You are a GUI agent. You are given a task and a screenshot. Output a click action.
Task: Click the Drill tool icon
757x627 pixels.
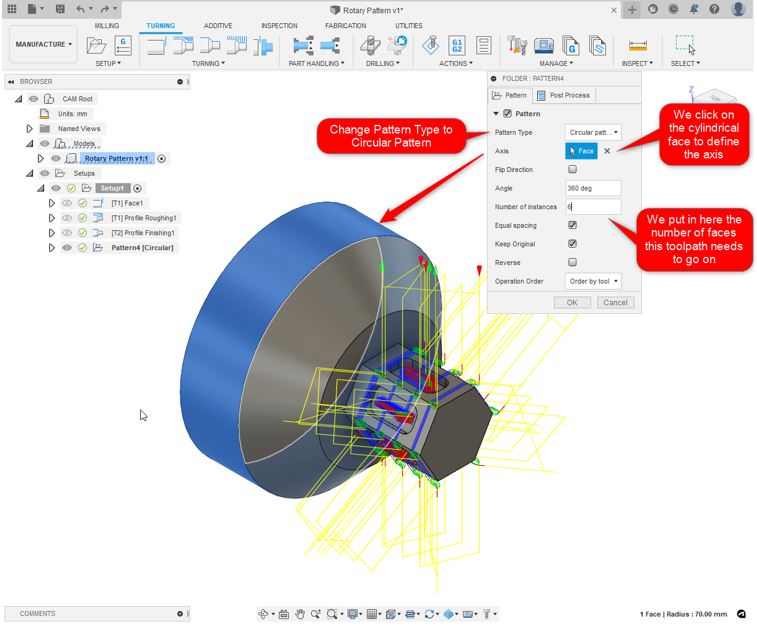(370, 45)
